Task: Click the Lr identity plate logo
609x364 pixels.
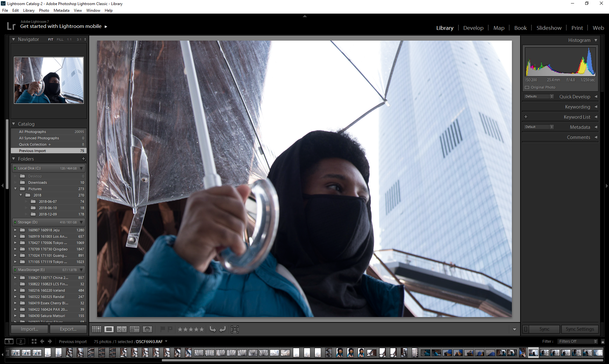Action: [x=11, y=26]
